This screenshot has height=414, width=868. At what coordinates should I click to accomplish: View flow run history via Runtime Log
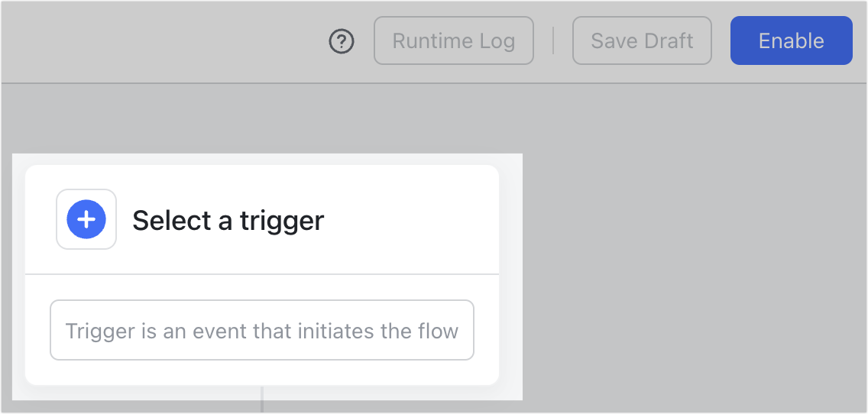click(x=454, y=40)
